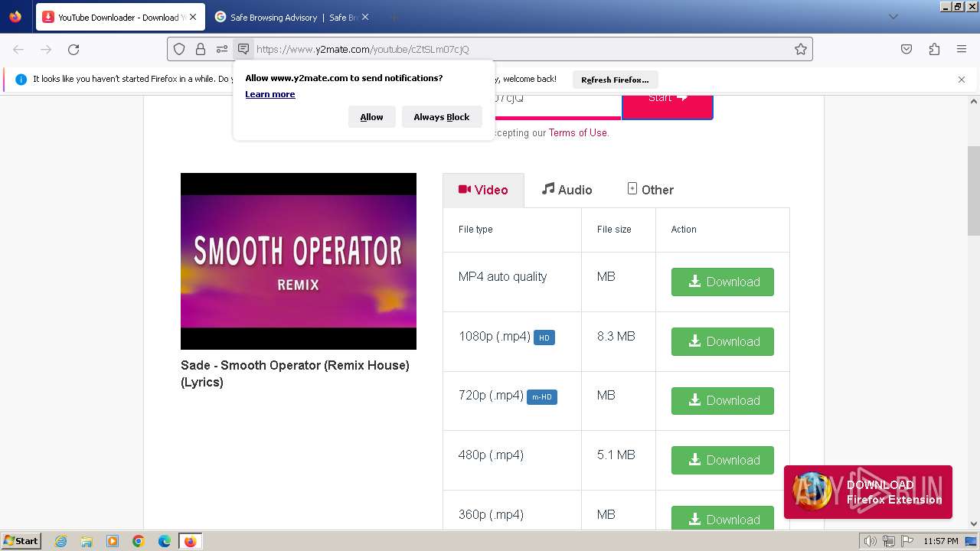
Task: Show site security info via padlock
Action: pos(201,49)
